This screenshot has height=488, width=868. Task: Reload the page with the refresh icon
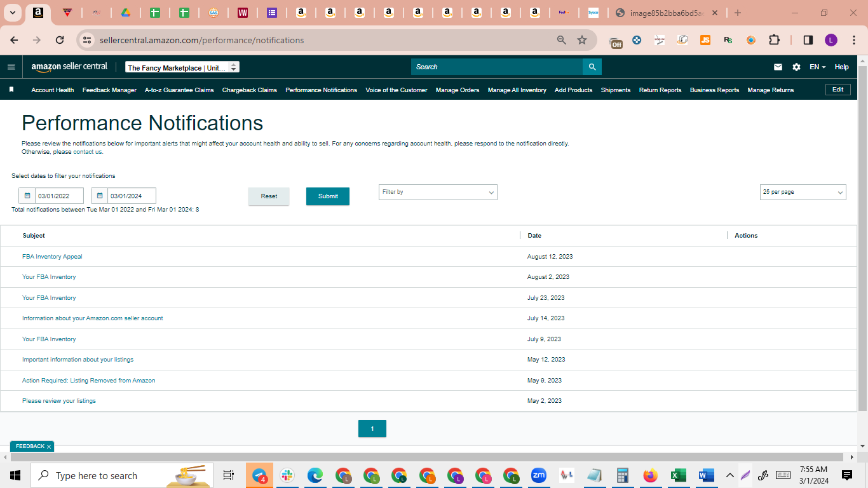point(60,40)
